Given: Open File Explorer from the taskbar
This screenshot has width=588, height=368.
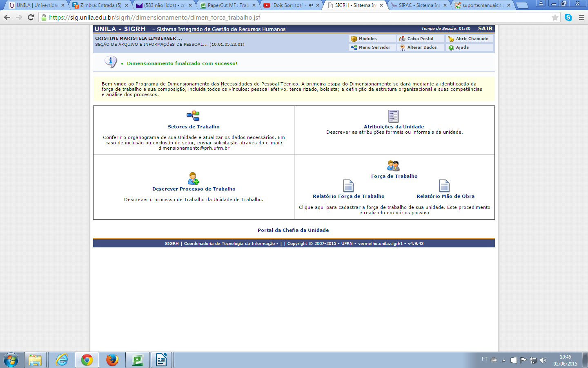Looking at the screenshot, I should 35,360.
